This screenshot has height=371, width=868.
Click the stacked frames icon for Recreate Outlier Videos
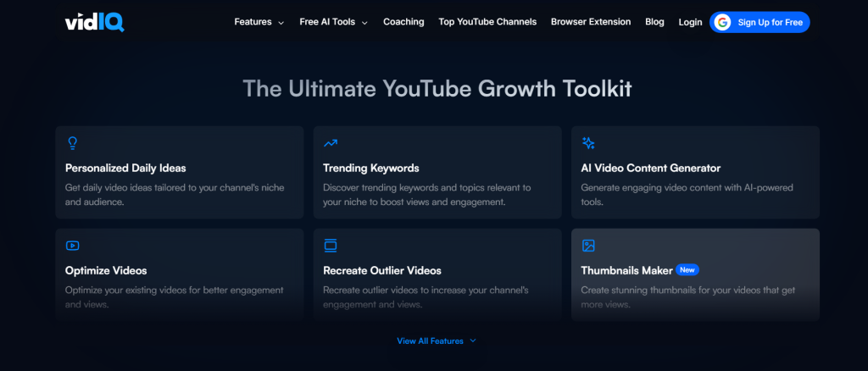[331, 246]
